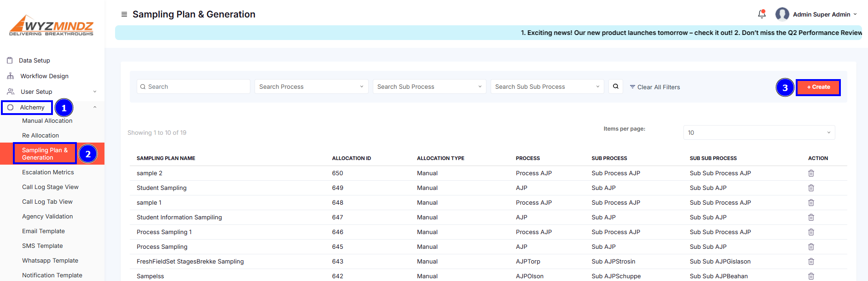Click the Allocation Type column header
This screenshot has height=281, width=868.
point(440,158)
